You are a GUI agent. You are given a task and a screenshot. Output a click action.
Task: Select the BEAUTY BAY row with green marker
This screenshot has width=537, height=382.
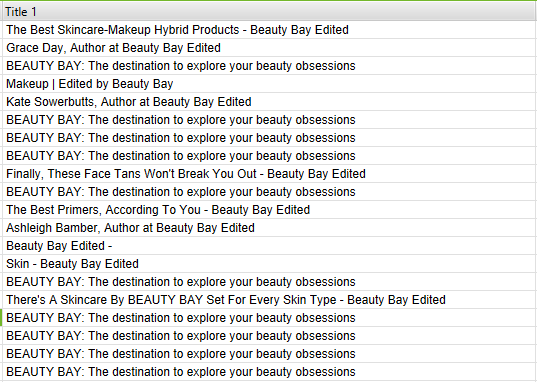(x=269, y=318)
